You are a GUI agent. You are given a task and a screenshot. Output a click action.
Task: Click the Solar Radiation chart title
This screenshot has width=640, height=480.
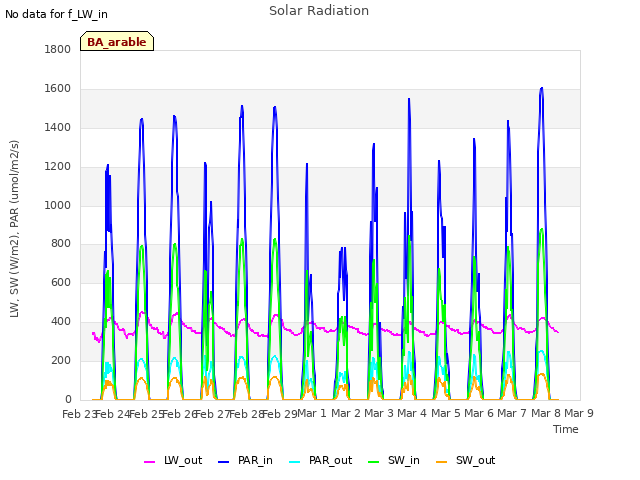(319, 11)
